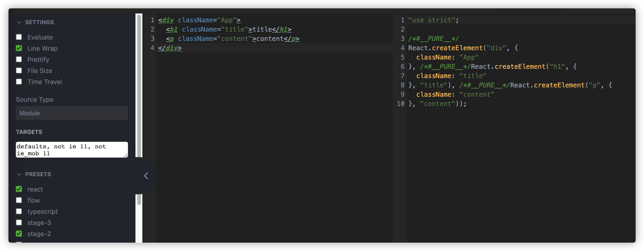Disable the Line Wrap checkbox
The image size is (644, 251).
19,48
